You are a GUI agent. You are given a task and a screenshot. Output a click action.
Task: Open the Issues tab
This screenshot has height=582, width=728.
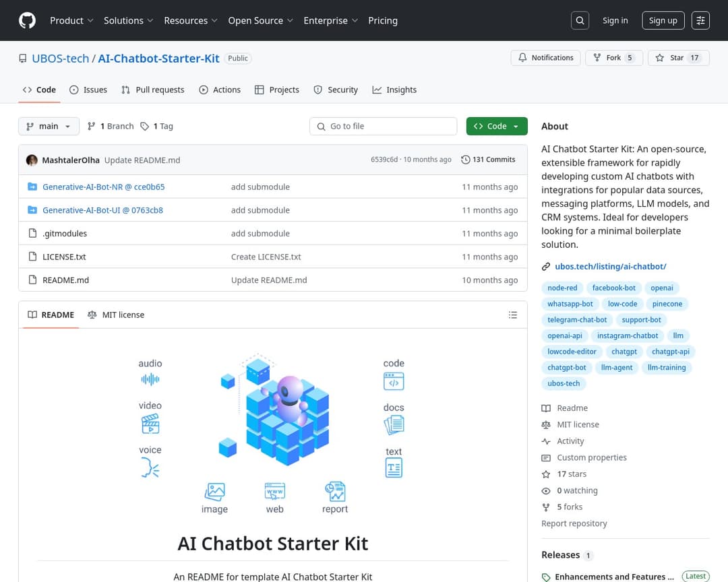click(x=88, y=90)
